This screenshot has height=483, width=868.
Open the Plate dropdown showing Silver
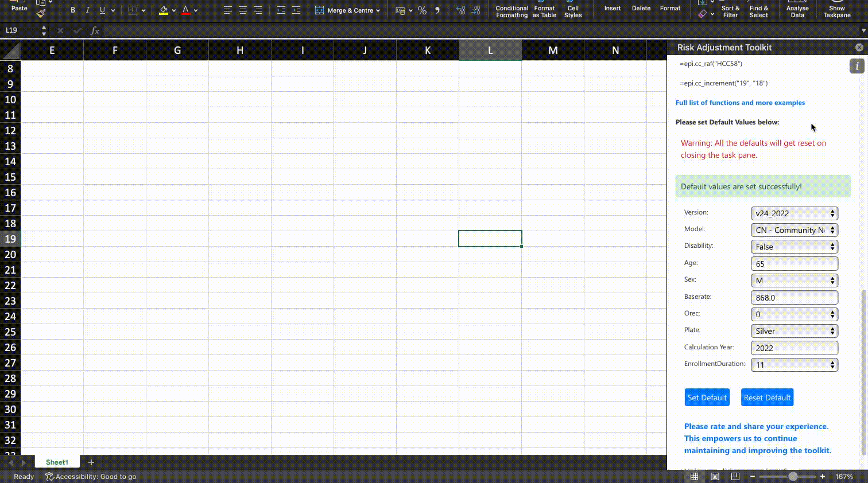pyautogui.click(x=795, y=331)
